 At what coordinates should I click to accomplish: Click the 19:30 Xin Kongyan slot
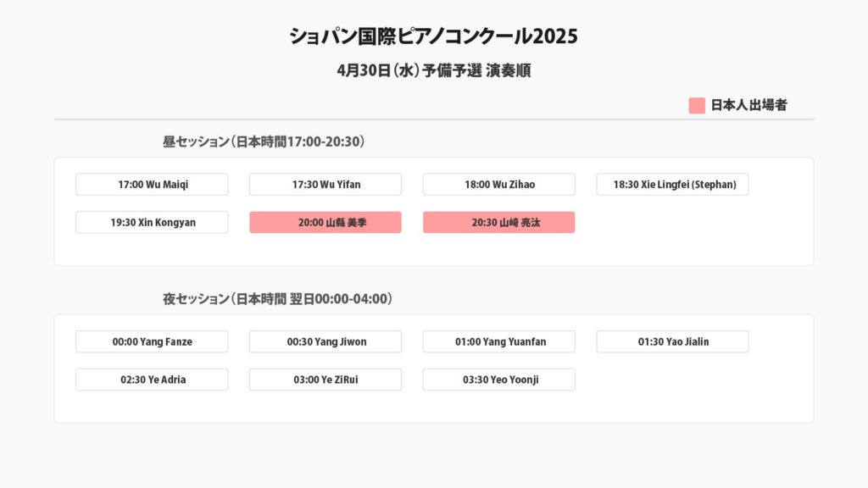click(x=152, y=223)
